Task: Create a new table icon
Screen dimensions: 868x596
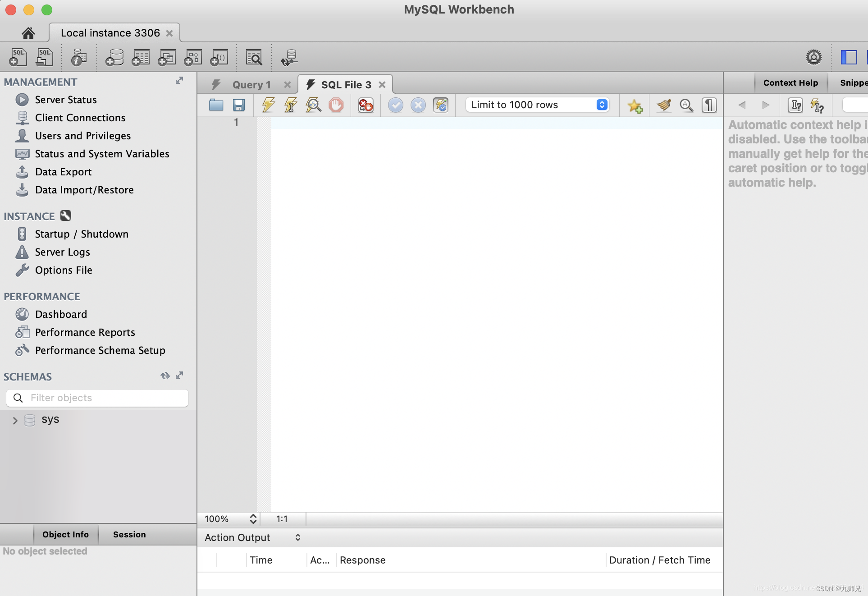Action: tap(141, 58)
